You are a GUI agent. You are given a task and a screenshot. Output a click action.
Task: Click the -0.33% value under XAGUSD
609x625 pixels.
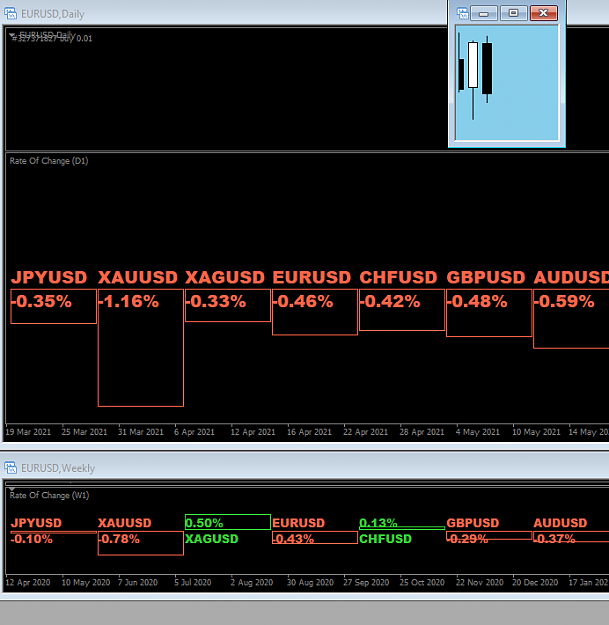tap(216, 301)
